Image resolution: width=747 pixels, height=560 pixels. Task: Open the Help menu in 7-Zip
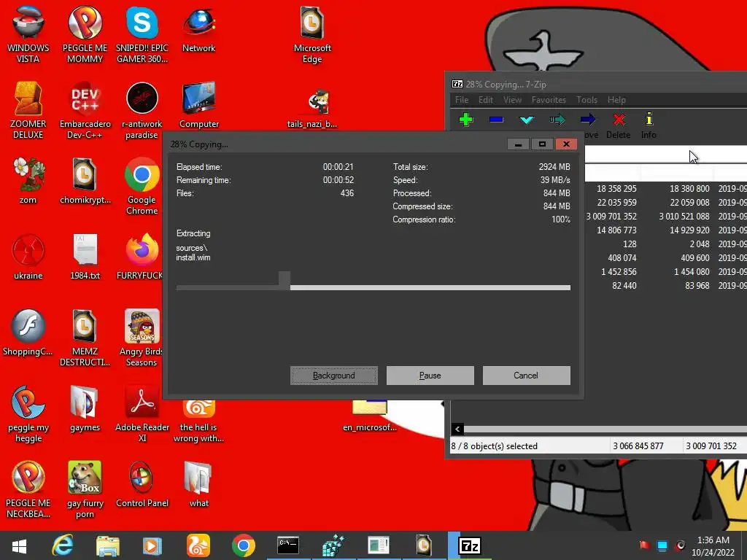pos(616,100)
